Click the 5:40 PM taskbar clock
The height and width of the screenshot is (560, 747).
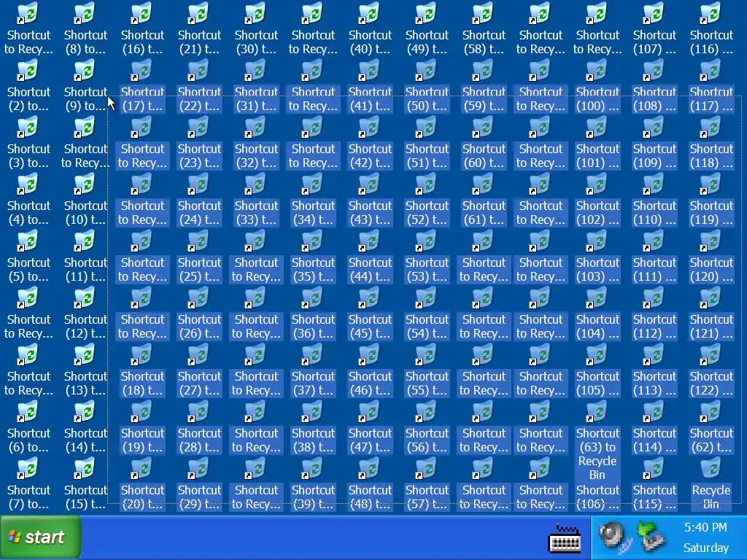point(705,528)
